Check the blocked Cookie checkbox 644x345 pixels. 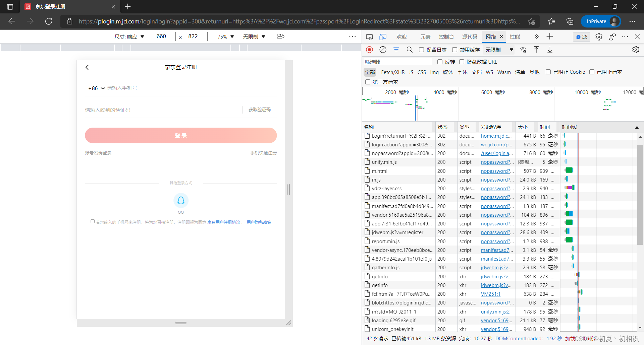coord(548,72)
